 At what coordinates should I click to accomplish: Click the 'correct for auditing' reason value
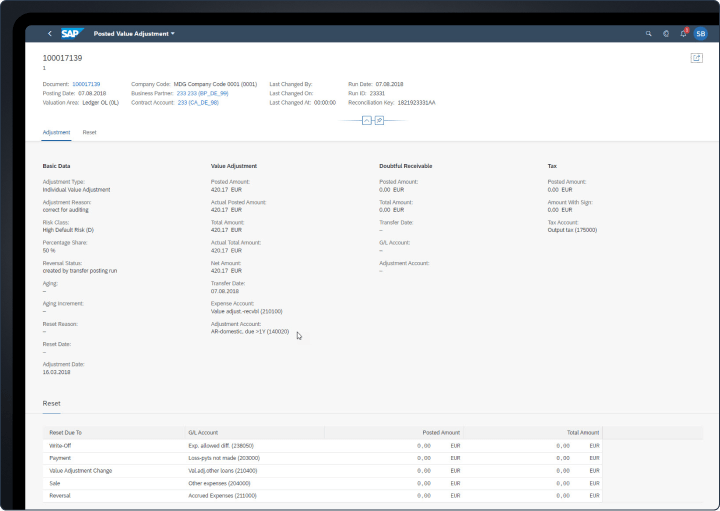[x=66, y=210]
